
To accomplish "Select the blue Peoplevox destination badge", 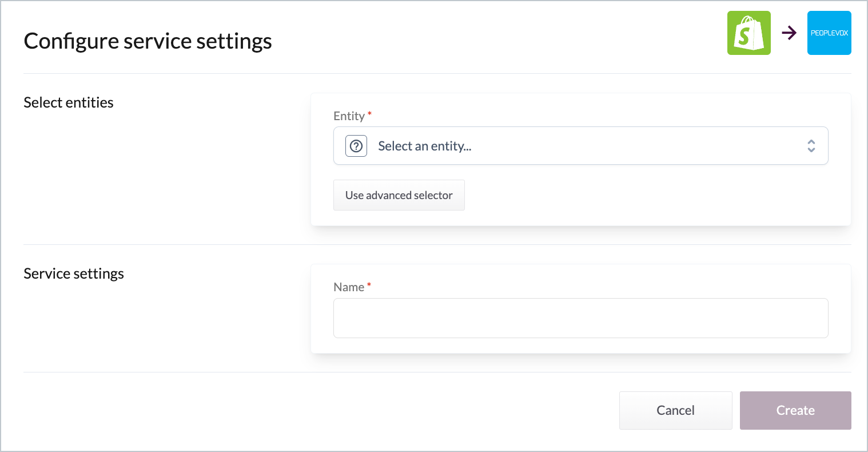I will click(829, 33).
